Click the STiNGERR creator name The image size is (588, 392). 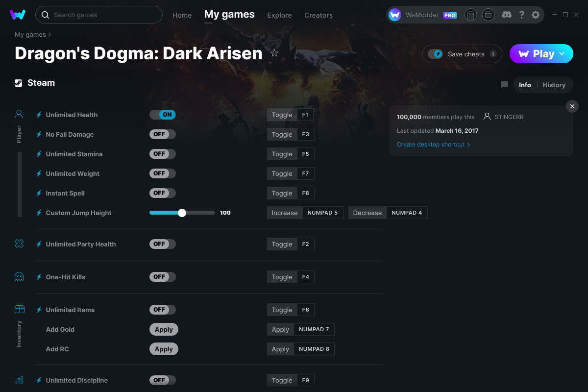509,117
